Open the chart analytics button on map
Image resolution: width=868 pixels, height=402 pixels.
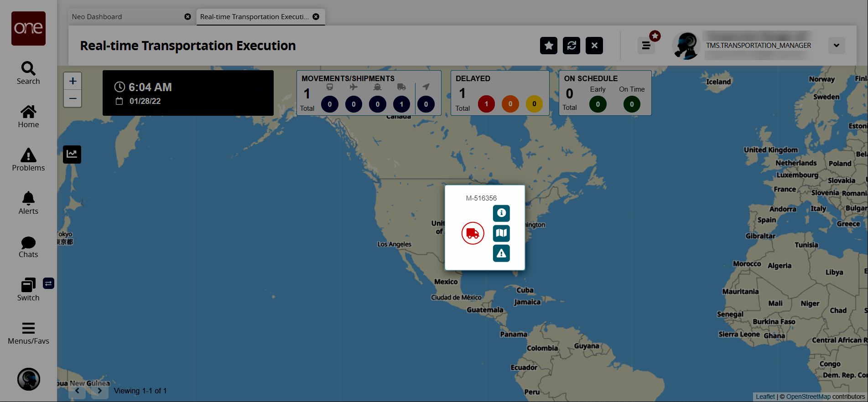pyautogui.click(x=72, y=154)
